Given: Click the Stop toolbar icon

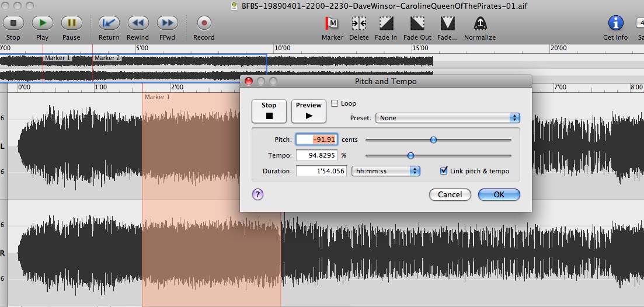Looking at the screenshot, I should click(x=13, y=23).
